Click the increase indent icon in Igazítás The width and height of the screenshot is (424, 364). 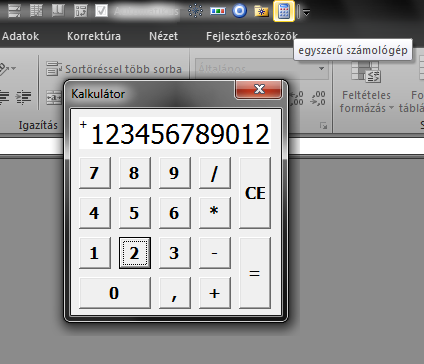click(x=23, y=97)
